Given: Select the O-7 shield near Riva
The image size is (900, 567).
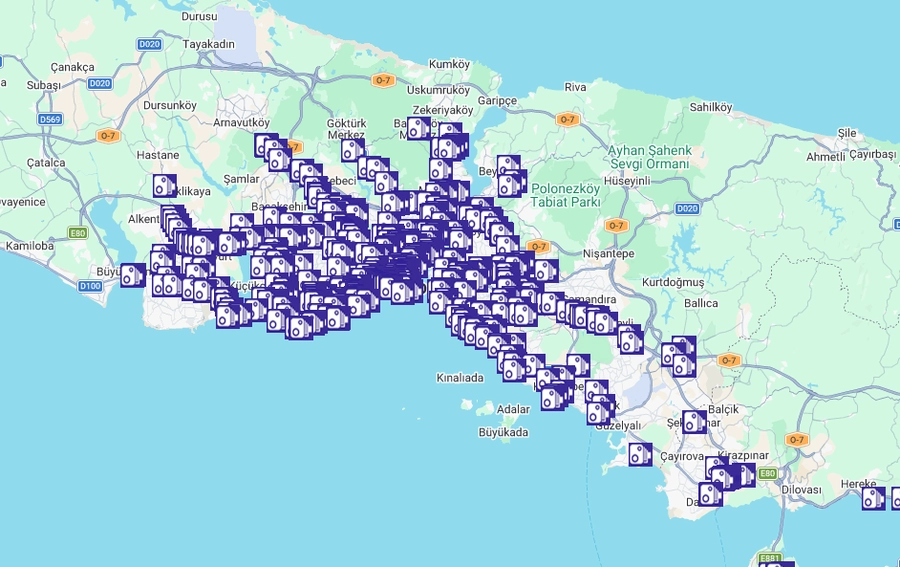Looking at the screenshot, I should pos(567,119).
